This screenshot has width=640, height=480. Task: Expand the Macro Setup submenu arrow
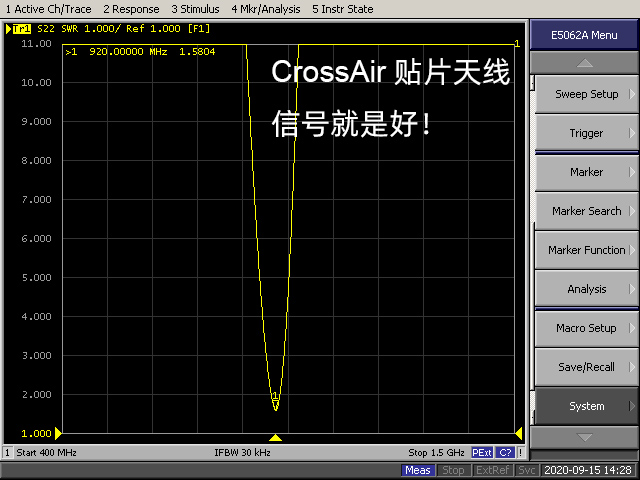632,328
